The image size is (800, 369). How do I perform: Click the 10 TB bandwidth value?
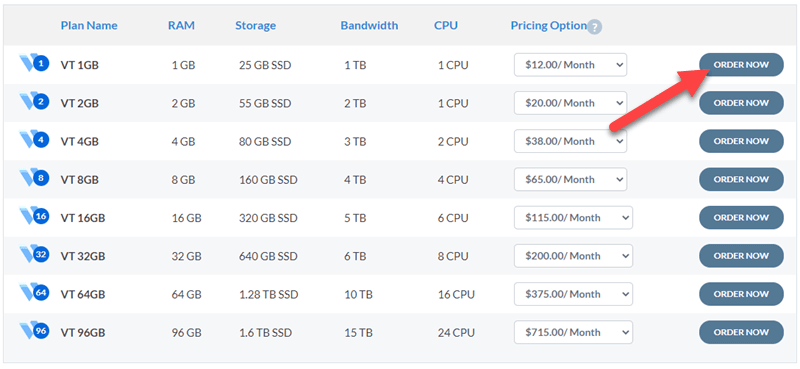pyautogui.click(x=358, y=295)
